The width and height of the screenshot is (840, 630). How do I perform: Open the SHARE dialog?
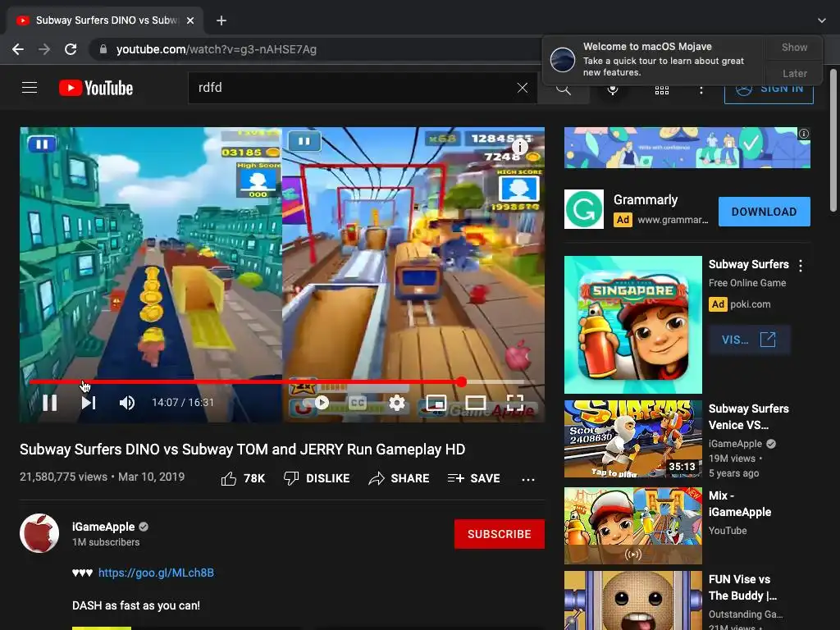(399, 478)
